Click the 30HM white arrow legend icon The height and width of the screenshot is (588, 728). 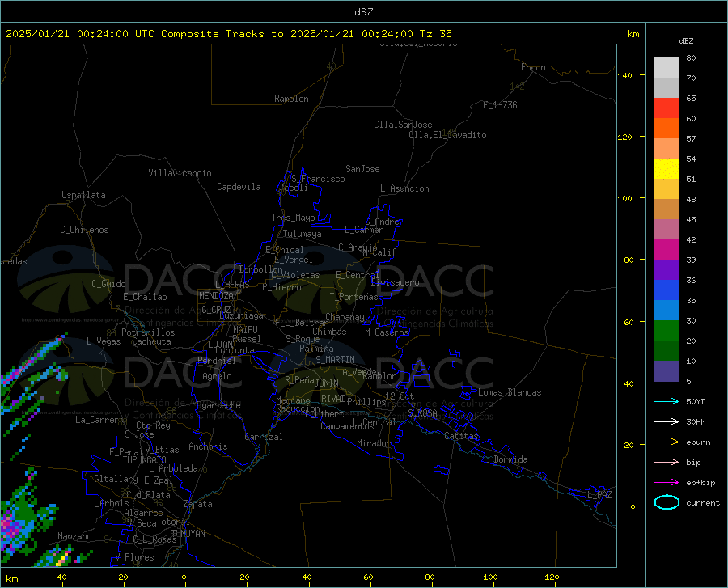click(667, 421)
